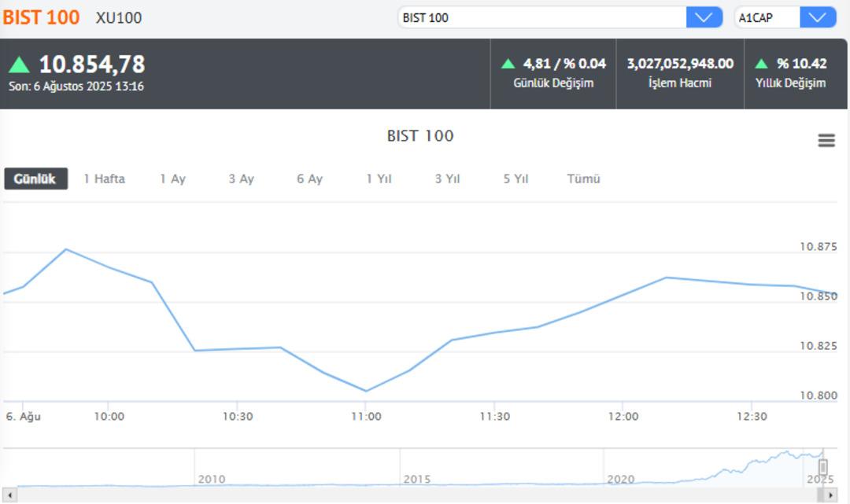Click the % 10.42 yearly value
Viewport: 850px width, 504px height.
pos(801,64)
